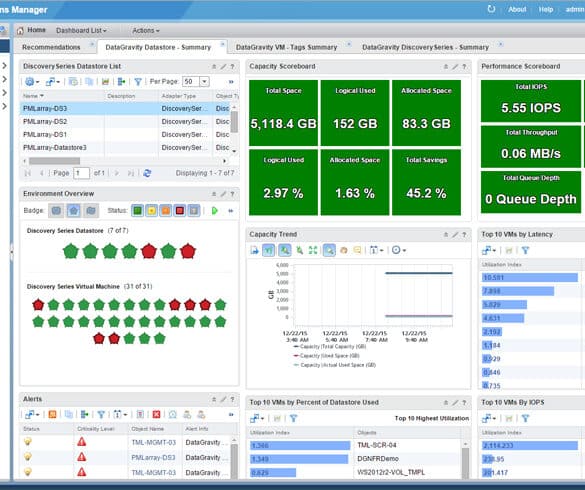
Task: Select DataGravity Datastore - Summary tab
Action: [158, 47]
